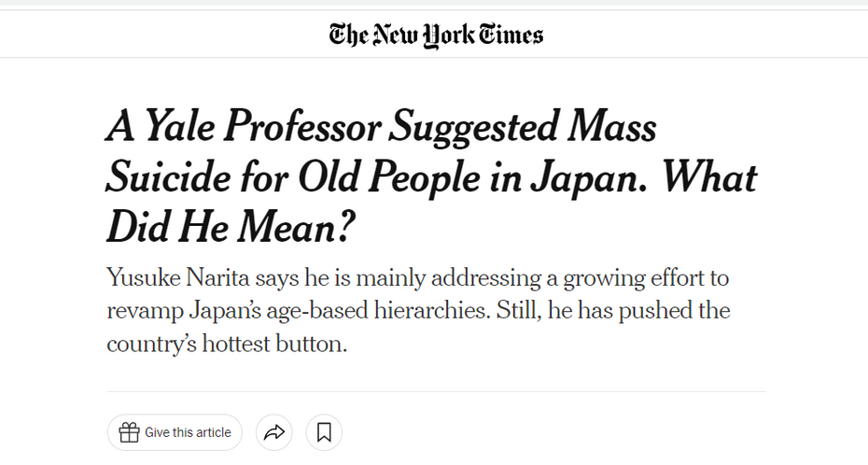Screen dimensions: 868x465
Task: Click the summary paragraph below the headline
Action: tap(418, 310)
